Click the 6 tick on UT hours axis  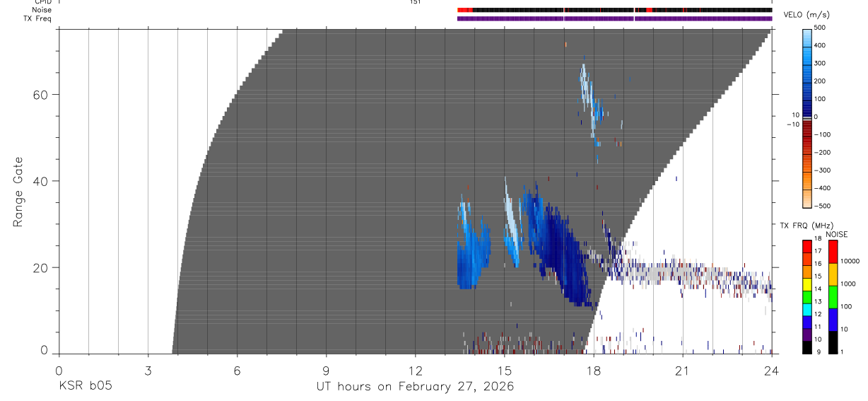(x=237, y=370)
